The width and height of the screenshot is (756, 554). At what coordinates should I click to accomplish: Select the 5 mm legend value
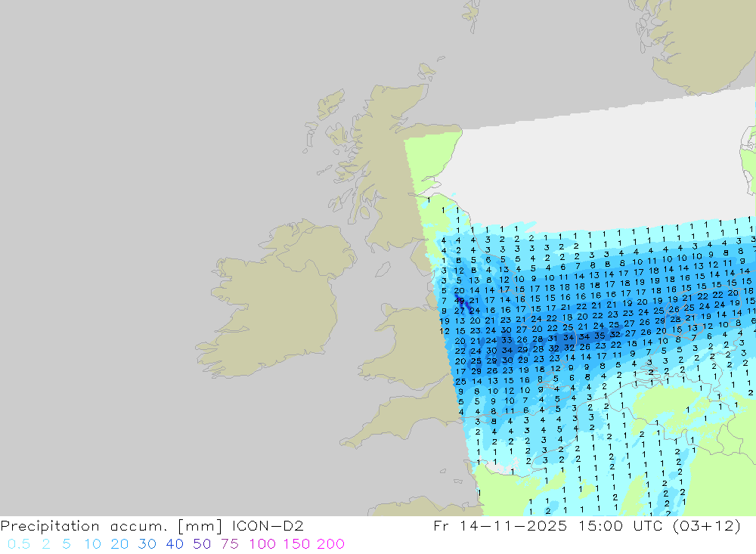(x=67, y=544)
